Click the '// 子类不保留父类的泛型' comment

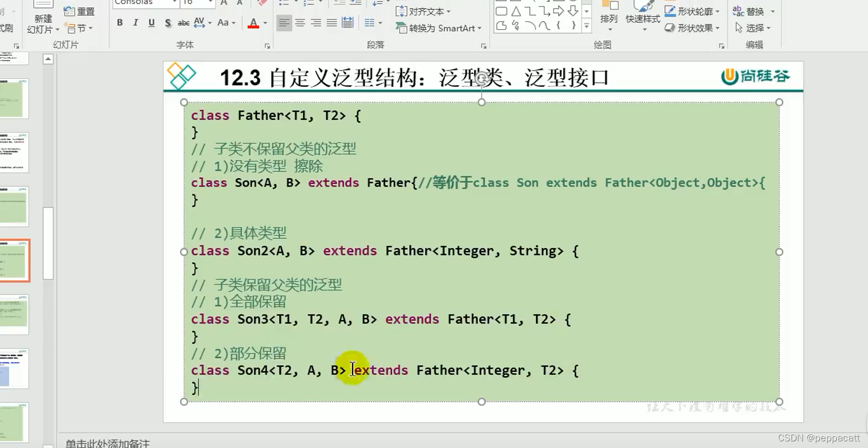[x=274, y=149]
